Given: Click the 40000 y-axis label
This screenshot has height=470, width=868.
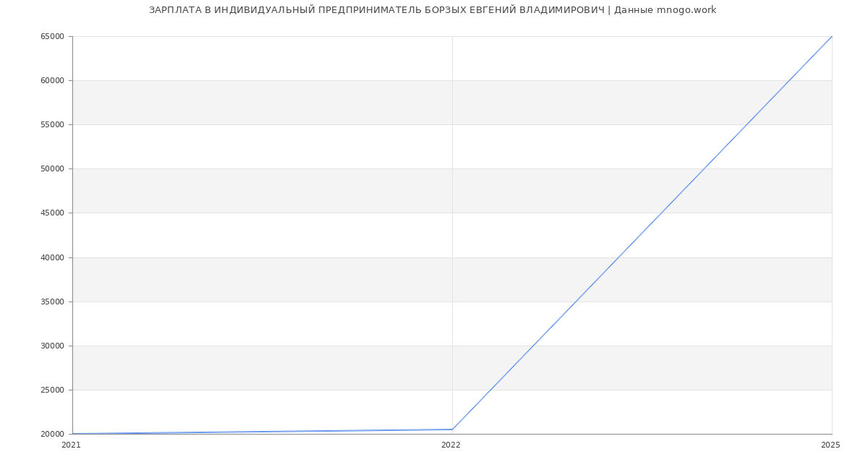Looking at the screenshot, I should (x=52, y=258).
